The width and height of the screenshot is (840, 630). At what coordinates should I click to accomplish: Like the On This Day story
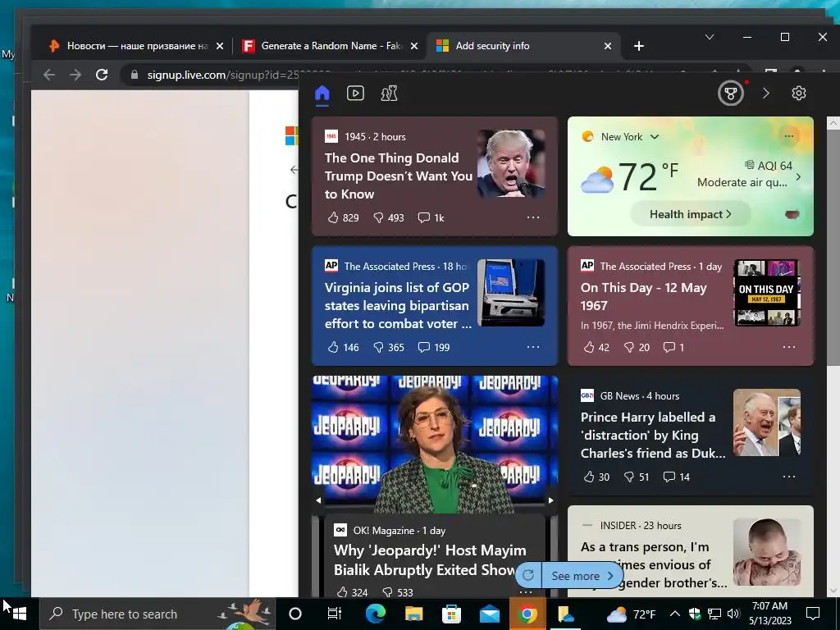[x=596, y=347]
